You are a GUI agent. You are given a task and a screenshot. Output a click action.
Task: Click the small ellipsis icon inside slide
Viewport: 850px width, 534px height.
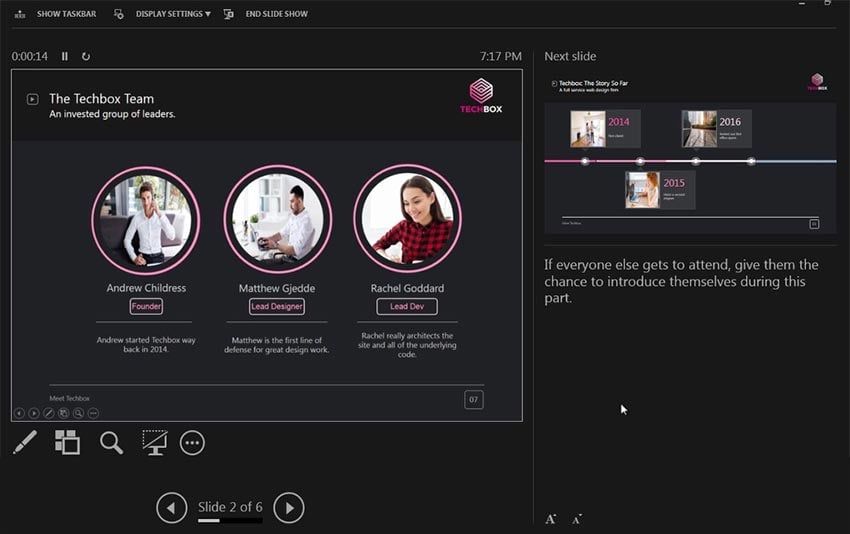93,413
